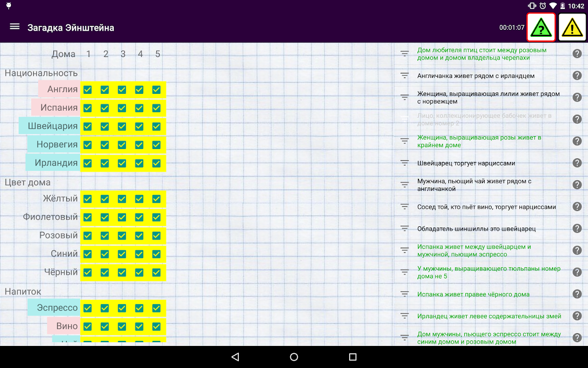Select clue Швейцарец торгует нарциссами

tap(466, 163)
